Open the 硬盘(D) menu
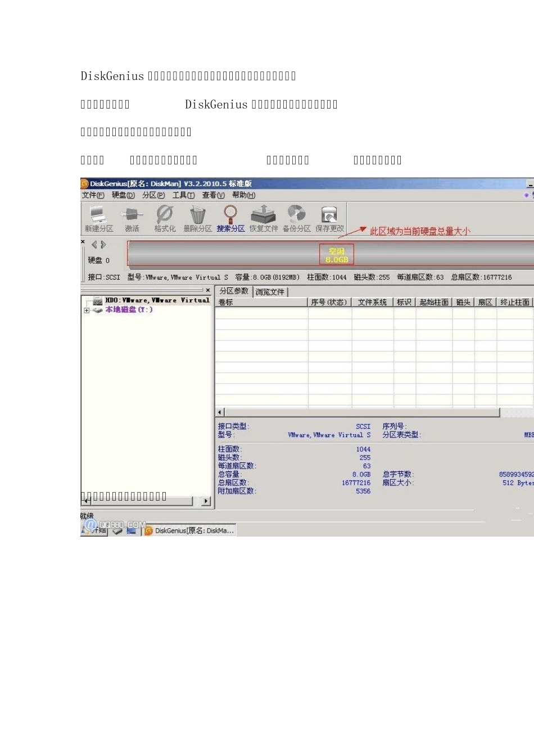This screenshot has height=756, width=534. point(123,195)
